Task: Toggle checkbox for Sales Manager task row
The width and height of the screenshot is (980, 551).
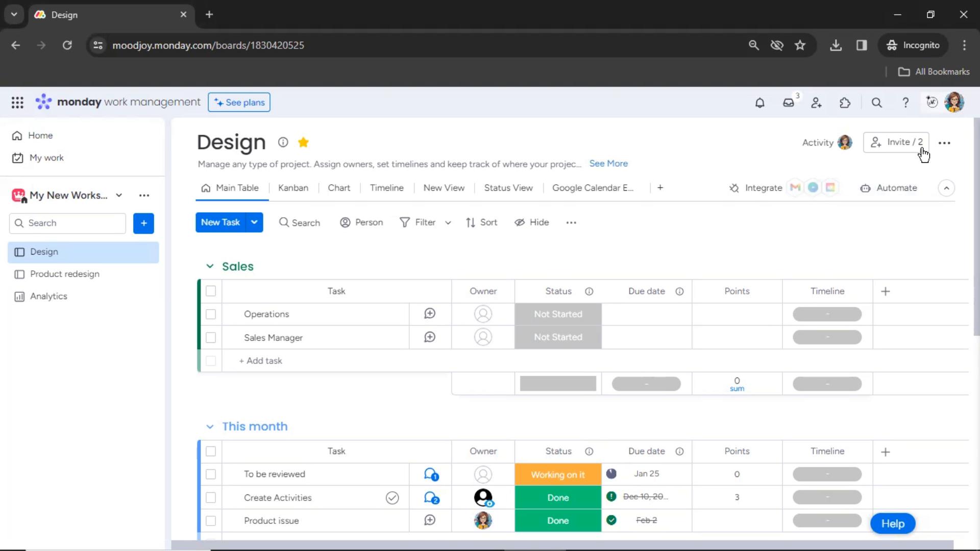Action: click(211, 336)
